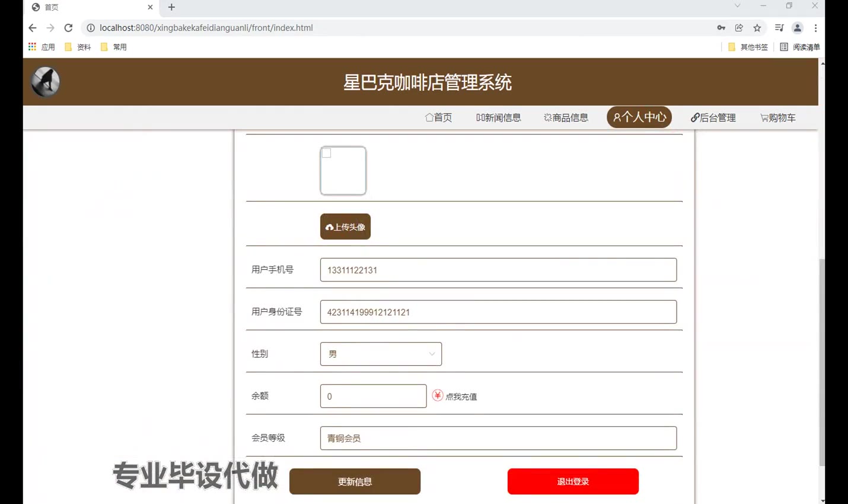
Task: Open a new browser tab
Action: [x=171, y=7]
